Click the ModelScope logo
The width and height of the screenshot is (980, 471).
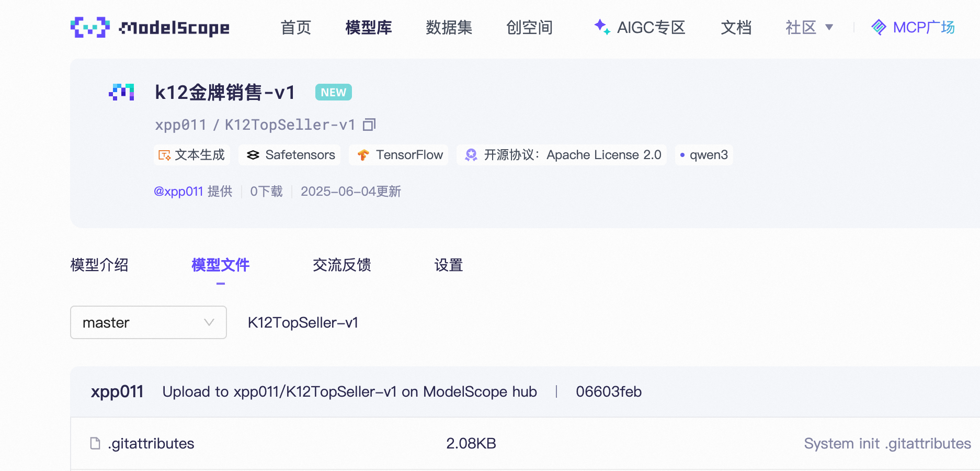[150, 27]
